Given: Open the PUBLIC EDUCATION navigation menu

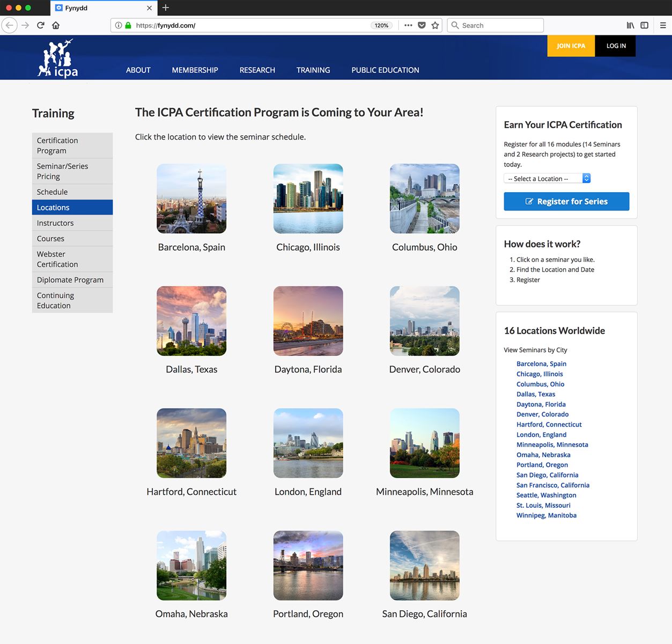Looking at the screenshot, I should [386, 70].
